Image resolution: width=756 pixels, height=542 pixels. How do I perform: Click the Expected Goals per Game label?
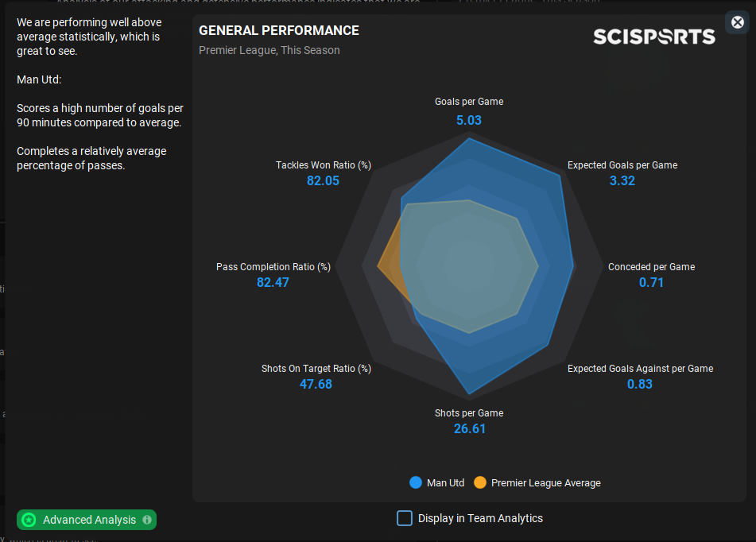[x=622, y=165]
